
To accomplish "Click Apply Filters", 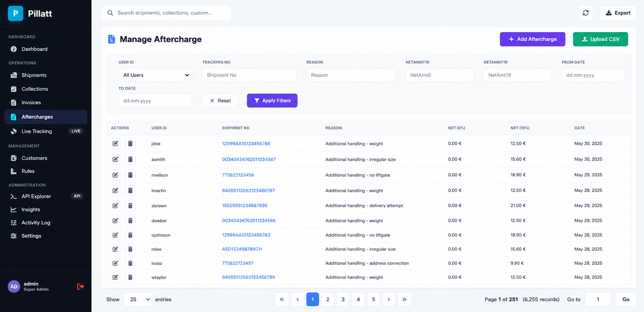I will coord(272,100).
